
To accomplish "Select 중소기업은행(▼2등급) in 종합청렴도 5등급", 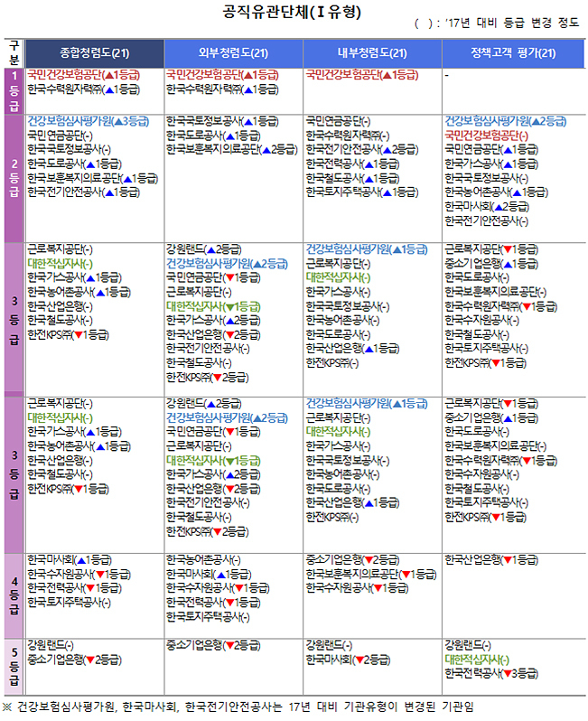I will (x=74, y=660).
